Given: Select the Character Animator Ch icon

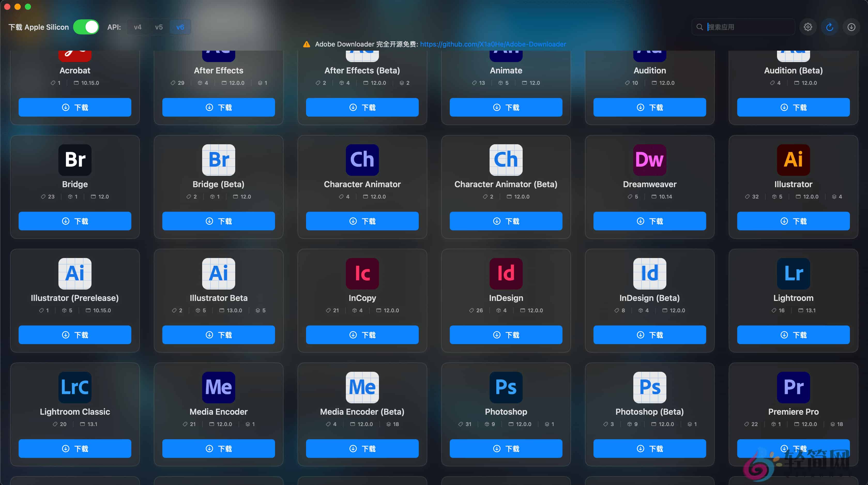Looking at the screenshot, I should (x=362, y=160).
